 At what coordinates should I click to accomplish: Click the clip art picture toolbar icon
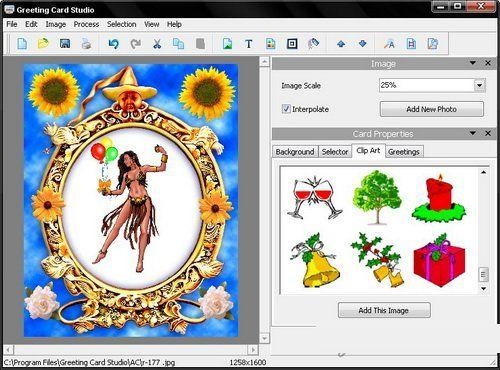pyautogui.click(x=271, y=44)
